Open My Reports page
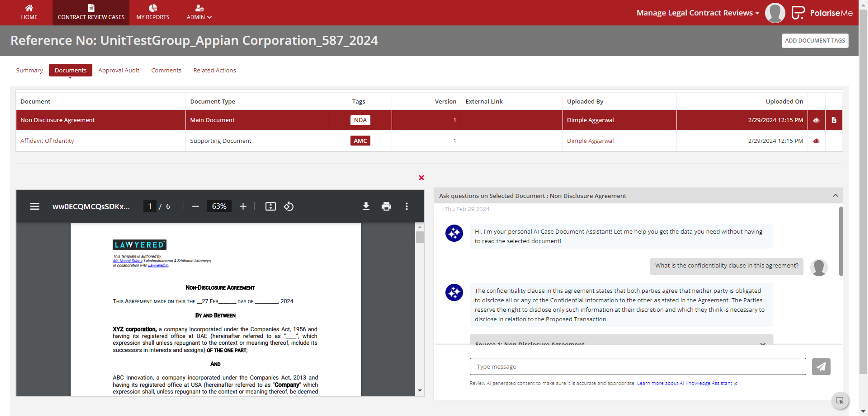 153,12
